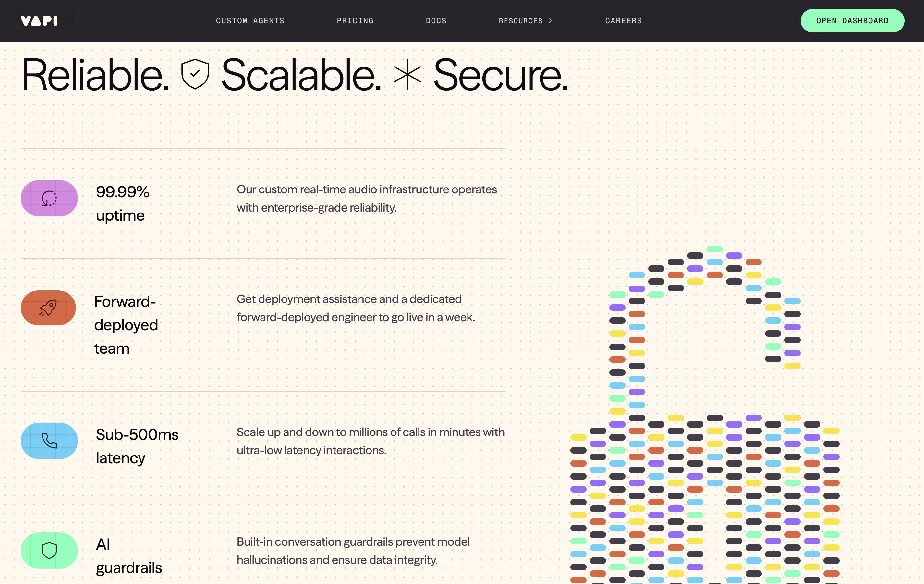Image resolution: width=924 pixels, height=584 pixels.
Task: Select the Forward-deployed team heading
Action: click(x=126, y=325)
